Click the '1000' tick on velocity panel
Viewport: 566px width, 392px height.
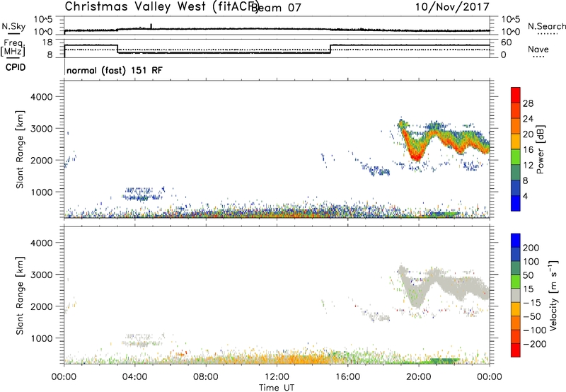pyautogui.click(x=42, y=338)
